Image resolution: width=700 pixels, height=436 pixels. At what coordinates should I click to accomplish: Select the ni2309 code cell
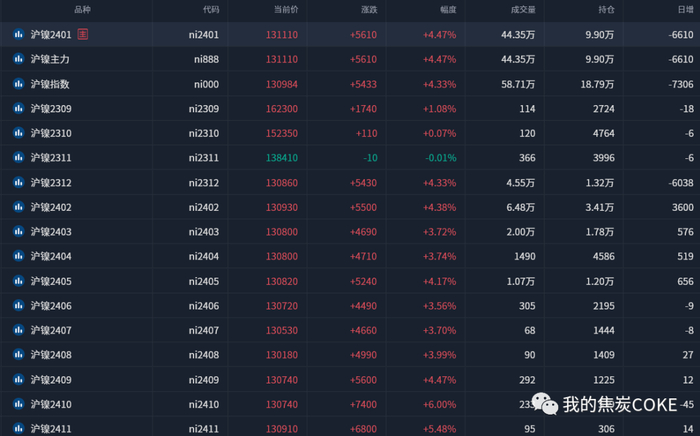coord(204,108)
